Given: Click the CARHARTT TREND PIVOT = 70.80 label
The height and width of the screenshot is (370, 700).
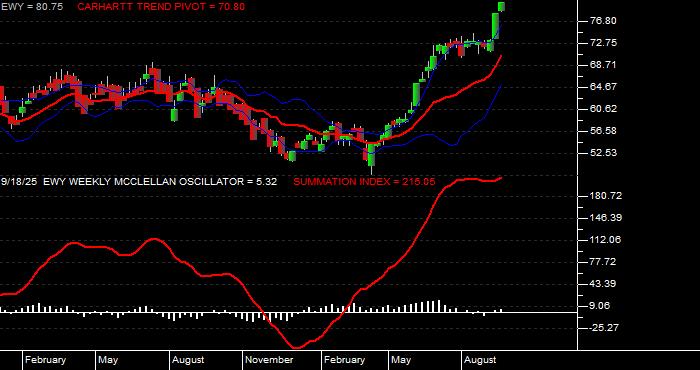Looking at the screenshot, I should (161, 7).
